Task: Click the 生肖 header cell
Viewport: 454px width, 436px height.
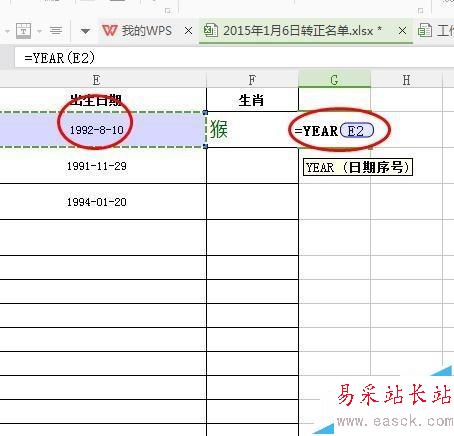Action: pos(252,100)
